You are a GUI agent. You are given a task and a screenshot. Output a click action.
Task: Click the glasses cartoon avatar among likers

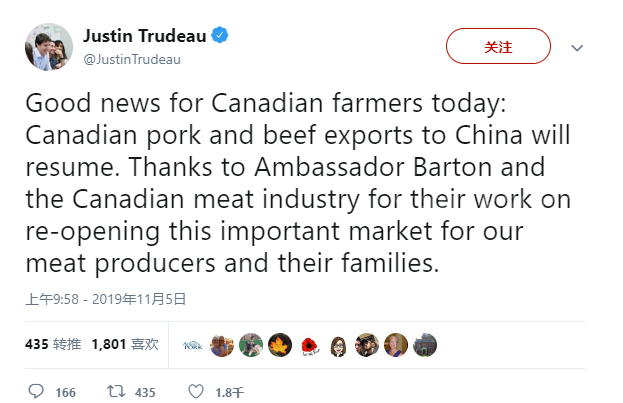pos(338,345)
